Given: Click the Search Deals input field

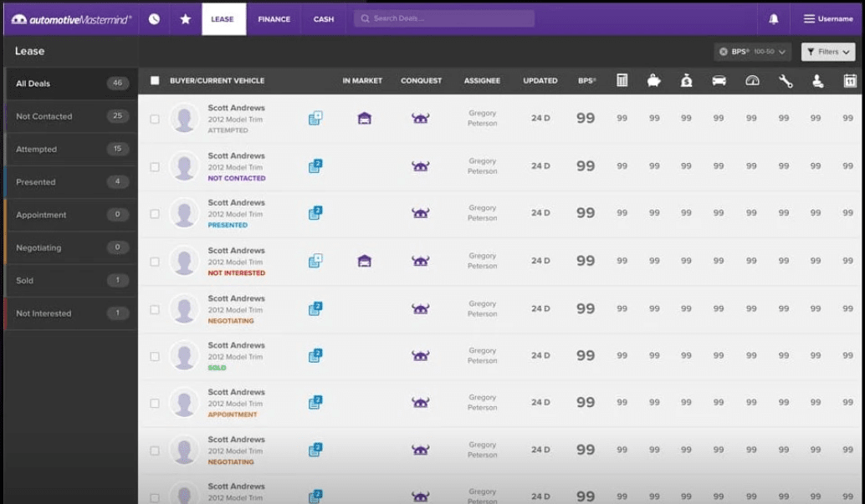Looking at the screenshot, I should click(x=443, y=17).
